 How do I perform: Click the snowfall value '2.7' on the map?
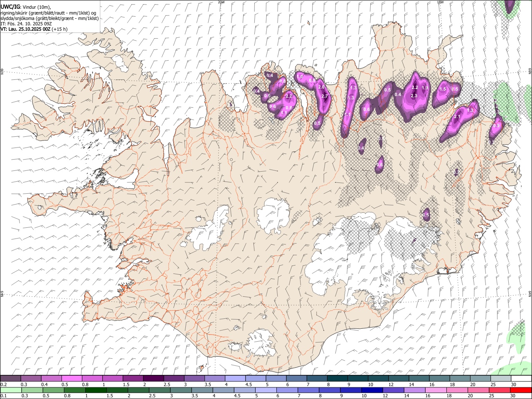(x=325, y=96)
